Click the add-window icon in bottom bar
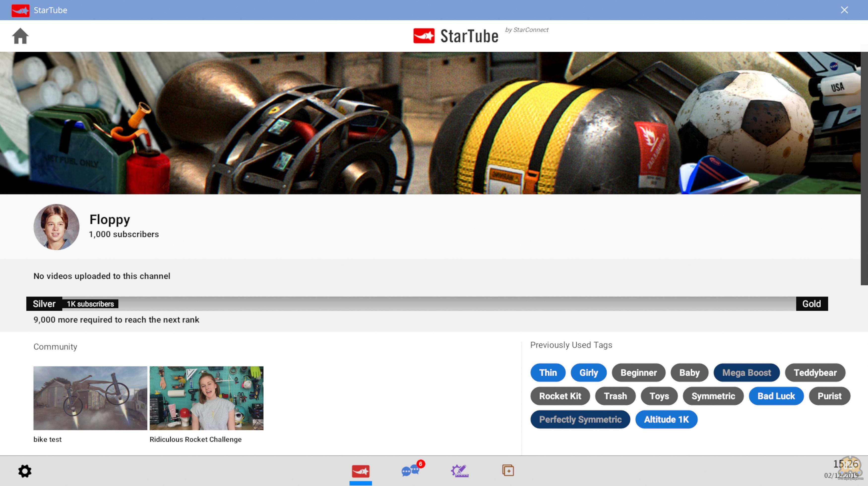Viewport: 868px width, 486px height. click(508, 470)
